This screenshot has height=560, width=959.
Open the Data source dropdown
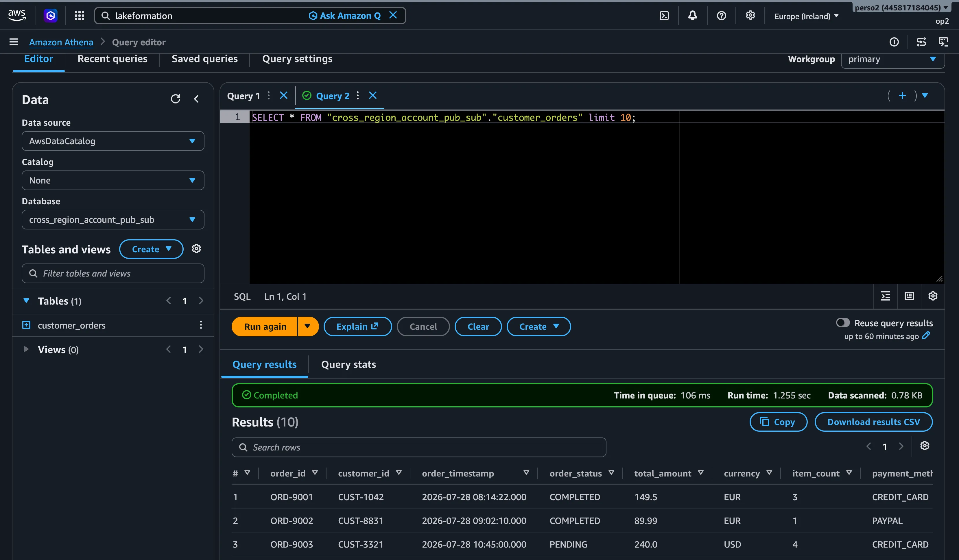[x=113, y=141]
